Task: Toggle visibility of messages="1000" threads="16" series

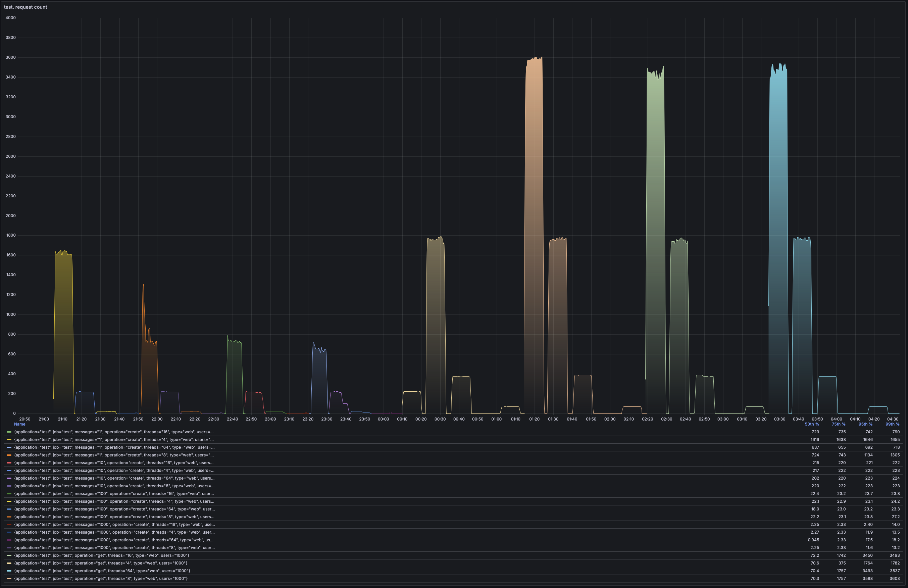Action: point(114,524)
